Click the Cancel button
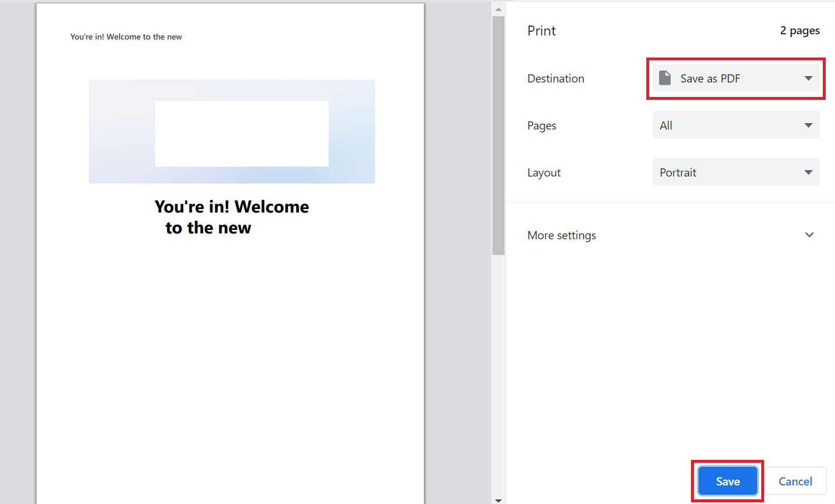This screenshot has width=835, height=504. pyautogui.click(x=795, y=481)
